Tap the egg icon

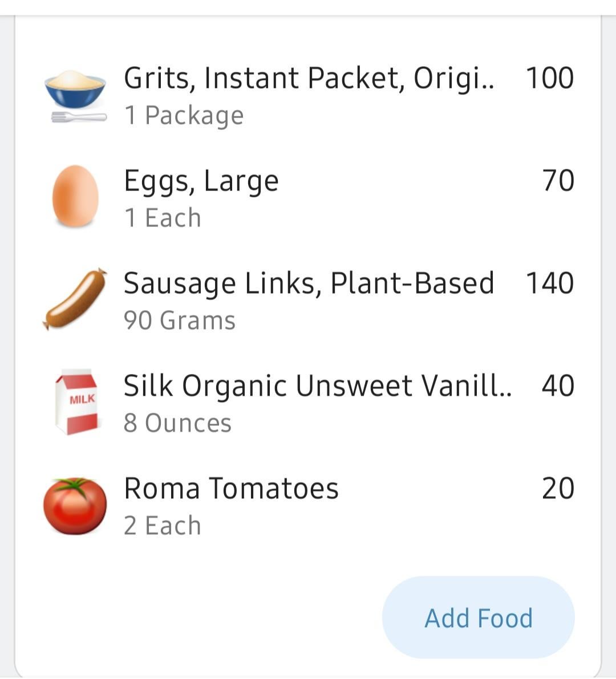[75, 196]
